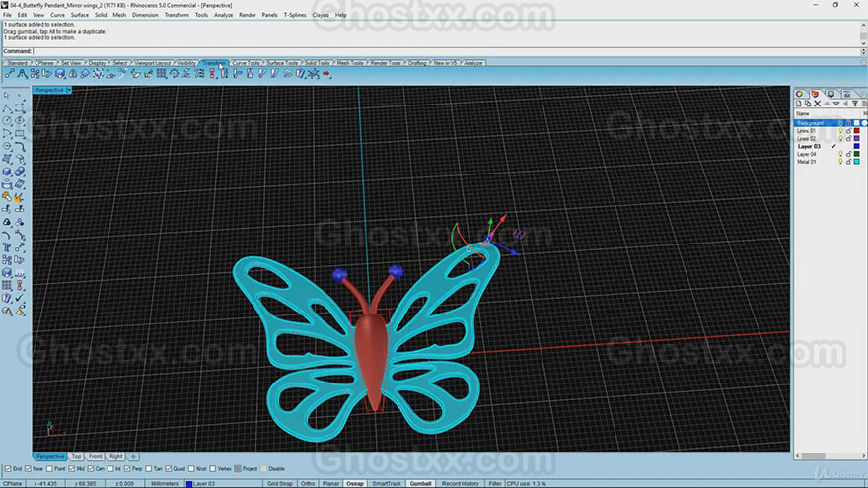Enable the Knot osnap checkbox
Viewport: 868px width, 488px height.
pos(191,469)
